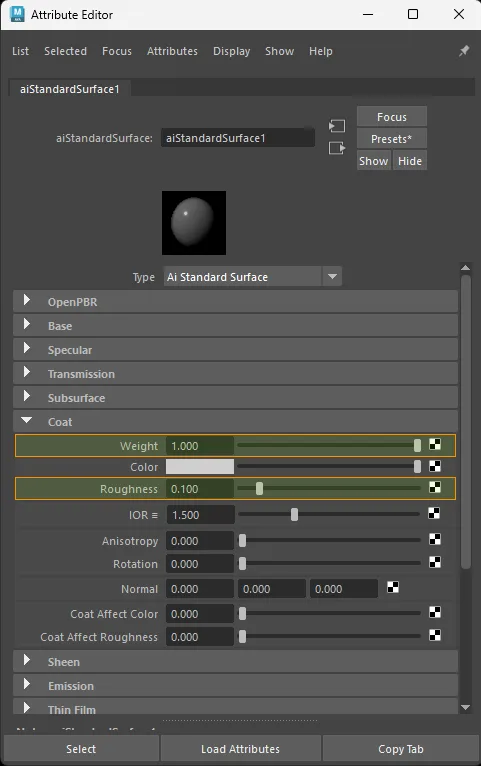Click the Coat Weight slider handle
This screenshot has width=481, height=766.
[418, 445]
